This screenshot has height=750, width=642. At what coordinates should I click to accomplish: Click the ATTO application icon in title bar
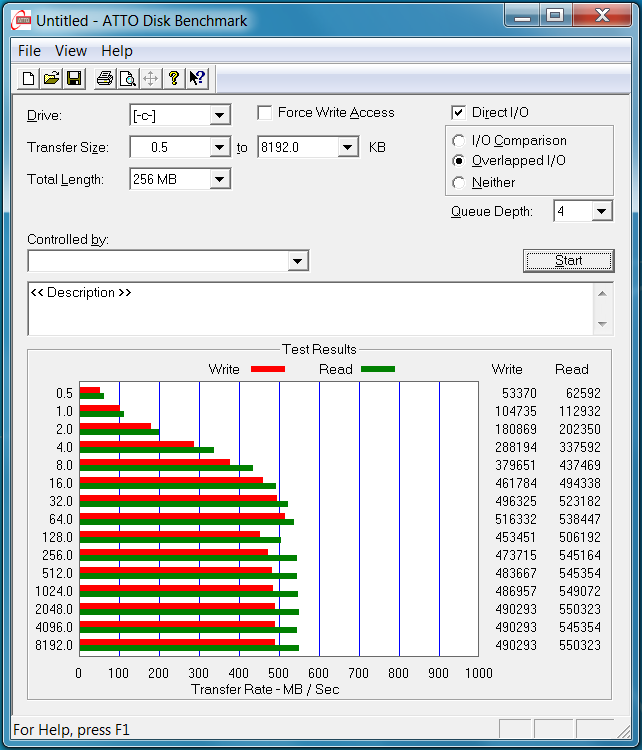(x=22, y=21)
